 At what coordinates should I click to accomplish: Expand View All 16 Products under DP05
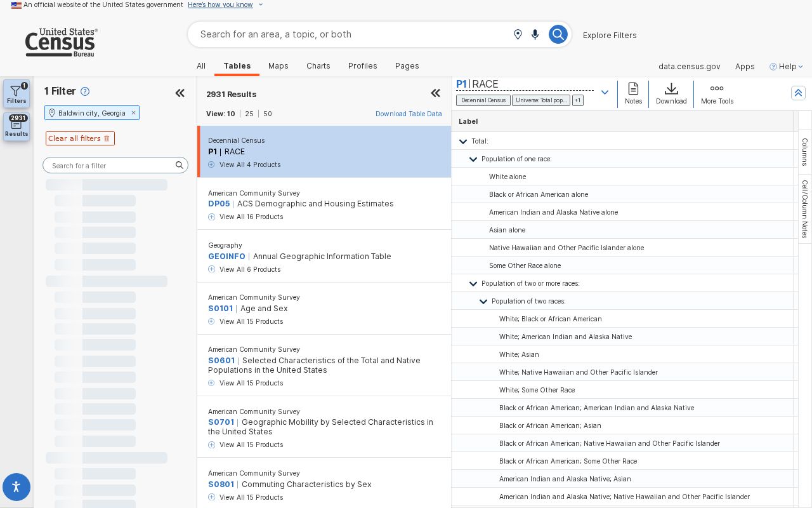(246, 217)
